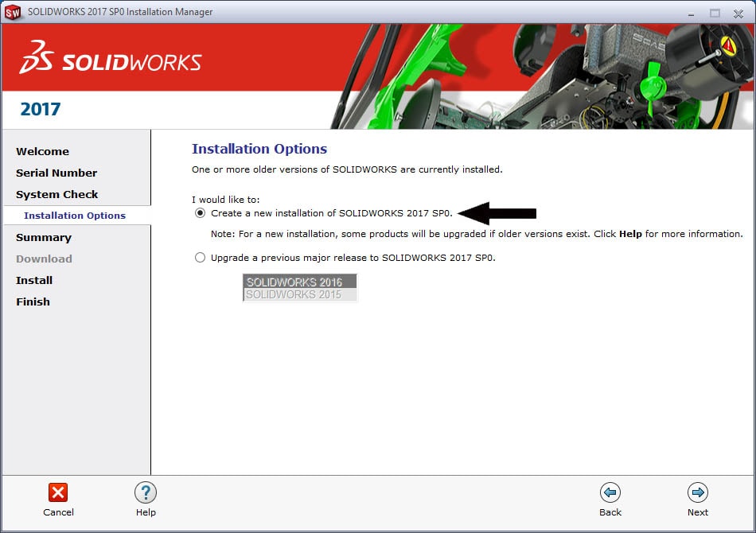Maximize the Installation Manager window
This screenshot has width=756, height=533.
pos(715,14)
